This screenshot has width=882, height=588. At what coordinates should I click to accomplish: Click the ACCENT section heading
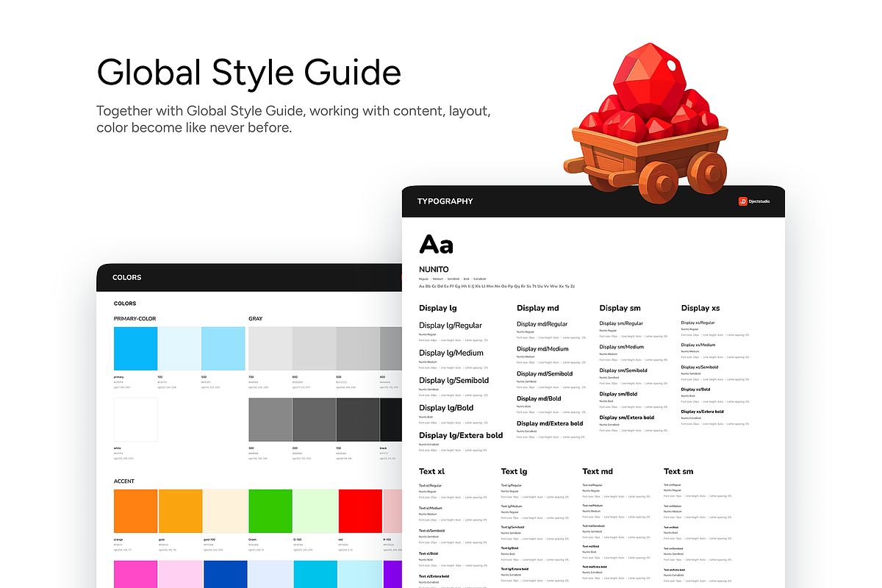[124, 481]
